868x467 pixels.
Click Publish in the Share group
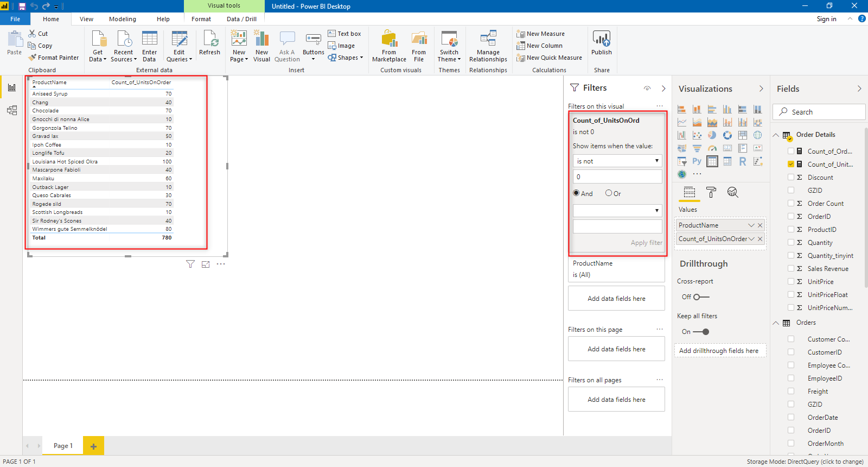click(x=602, y=43)
